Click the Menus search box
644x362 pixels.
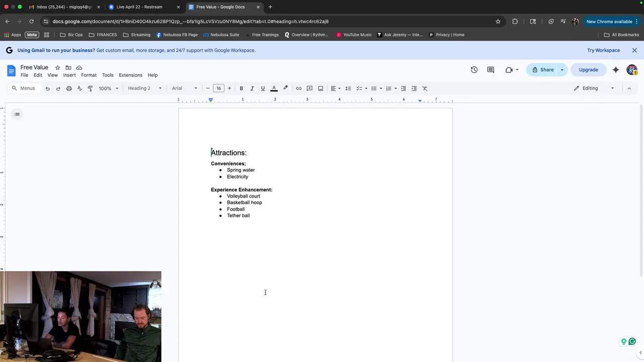[24, 88]
